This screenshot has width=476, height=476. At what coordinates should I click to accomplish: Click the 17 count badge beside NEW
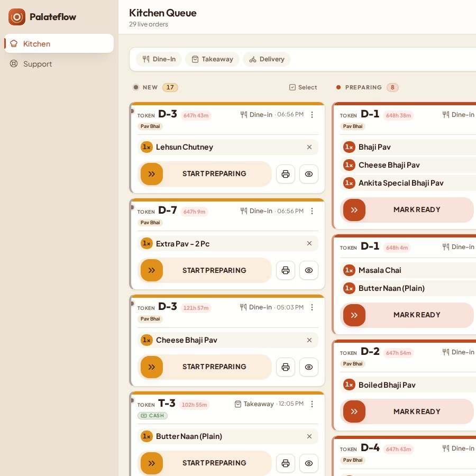(x=170, y=87)
